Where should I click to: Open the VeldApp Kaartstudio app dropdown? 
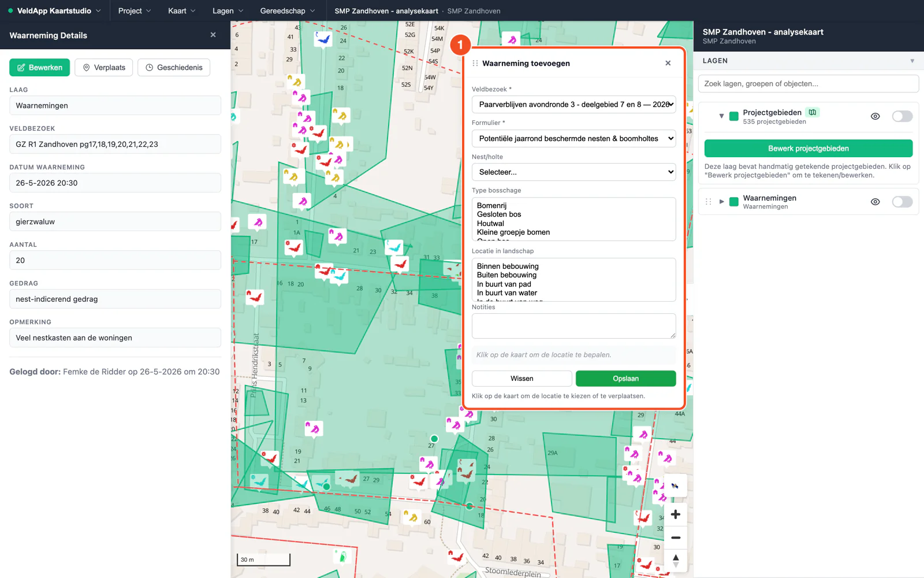[x=54, y=11]
